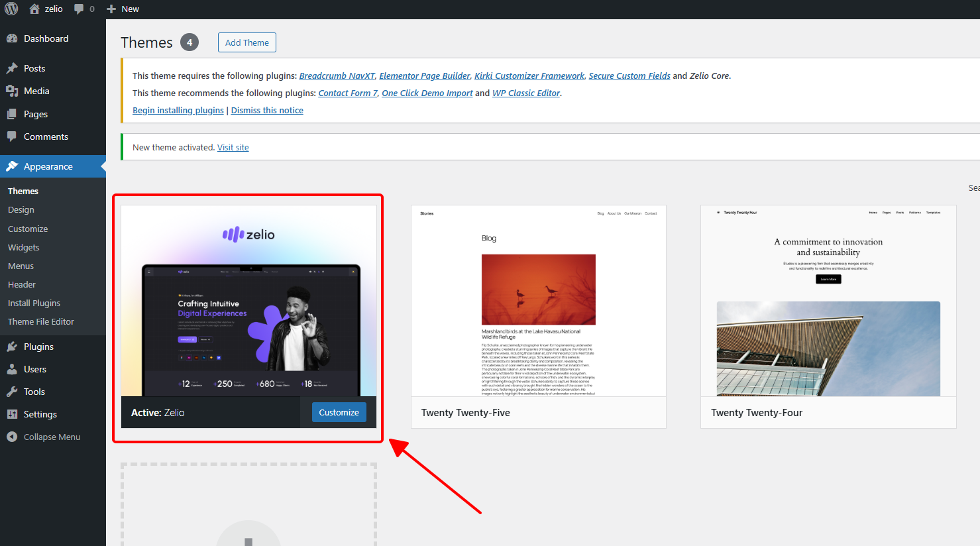Open the Tools menu
The height and width of the screenshot is (546, 980).
click(53, 392)
